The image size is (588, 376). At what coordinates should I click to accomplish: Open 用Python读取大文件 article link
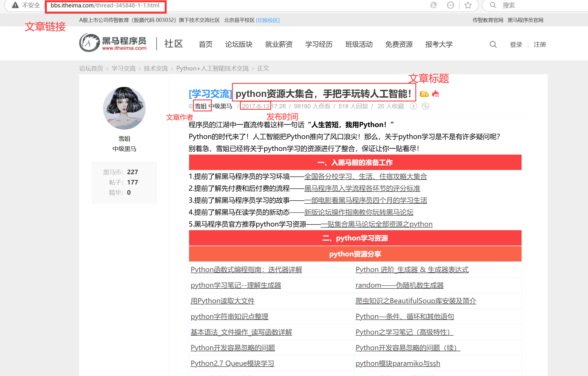point(223,301)
